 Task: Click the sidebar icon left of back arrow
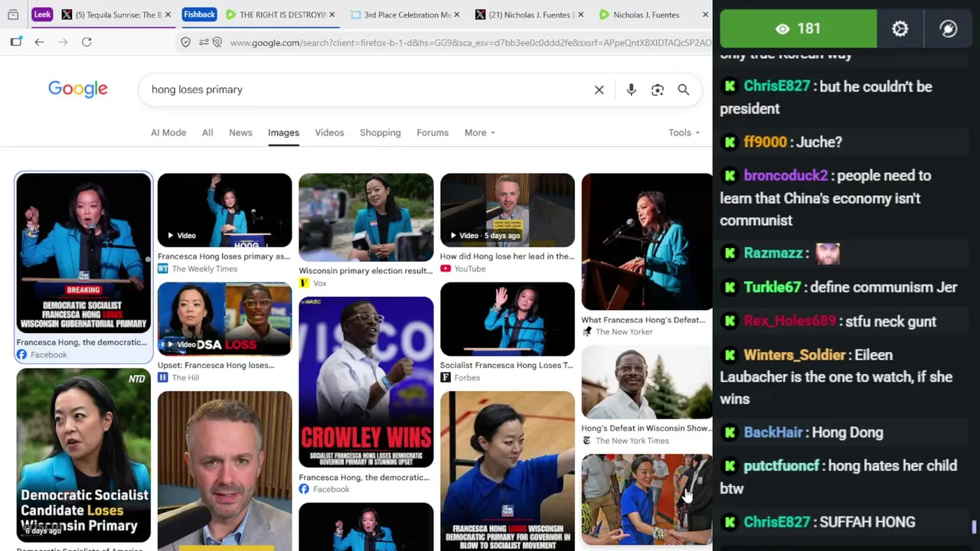click(x=16, y=42)
